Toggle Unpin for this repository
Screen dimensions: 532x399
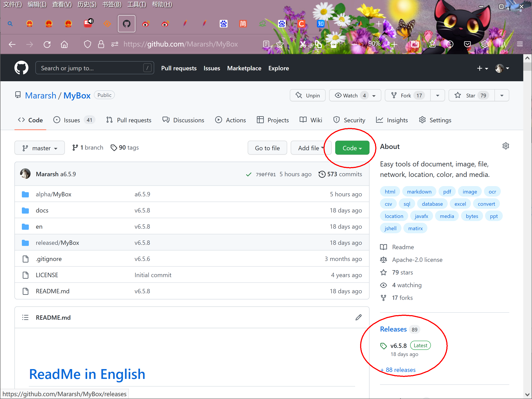coord(308,95)
